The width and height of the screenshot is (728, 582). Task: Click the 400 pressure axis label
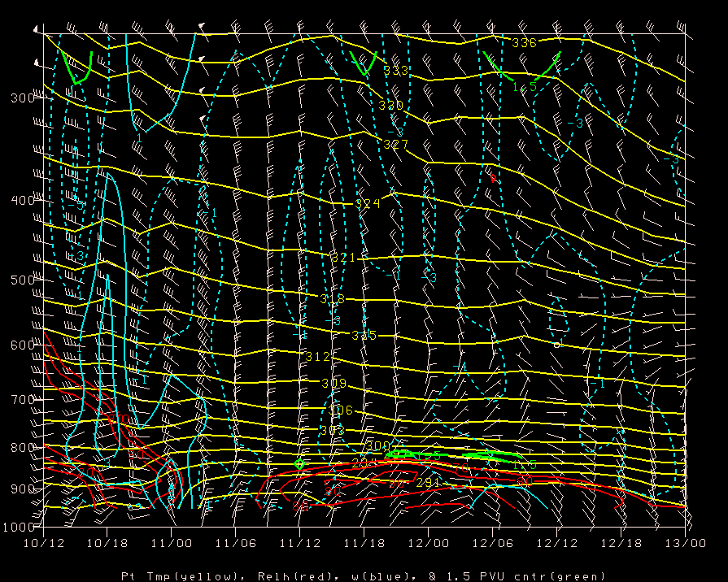(x=18, y=201)
